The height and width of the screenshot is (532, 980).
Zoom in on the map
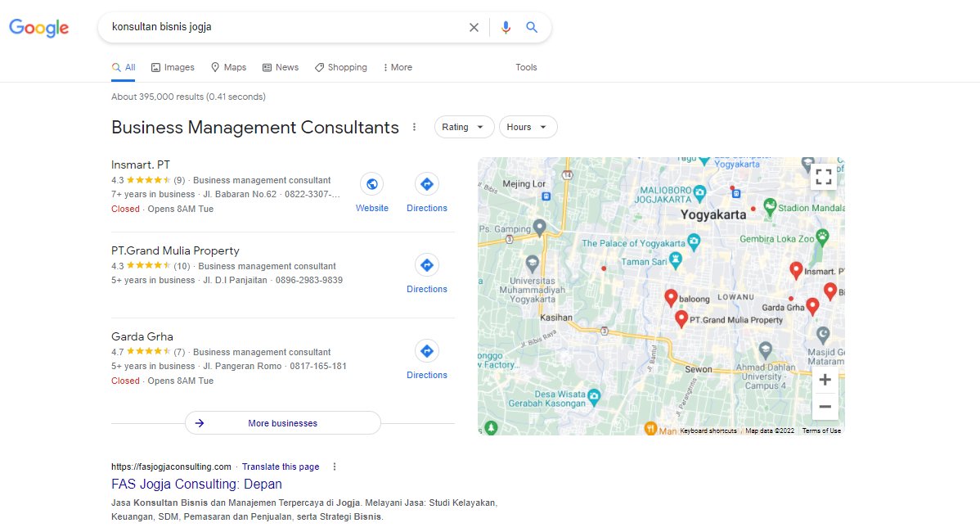825,380
